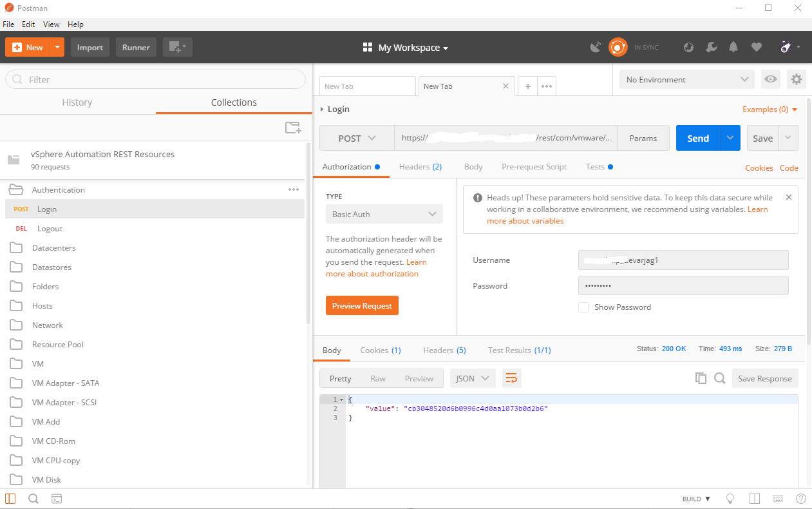Open the authorization TYPE dropdown
Viewport: 812px width, 509px height.
pos(384,213)
